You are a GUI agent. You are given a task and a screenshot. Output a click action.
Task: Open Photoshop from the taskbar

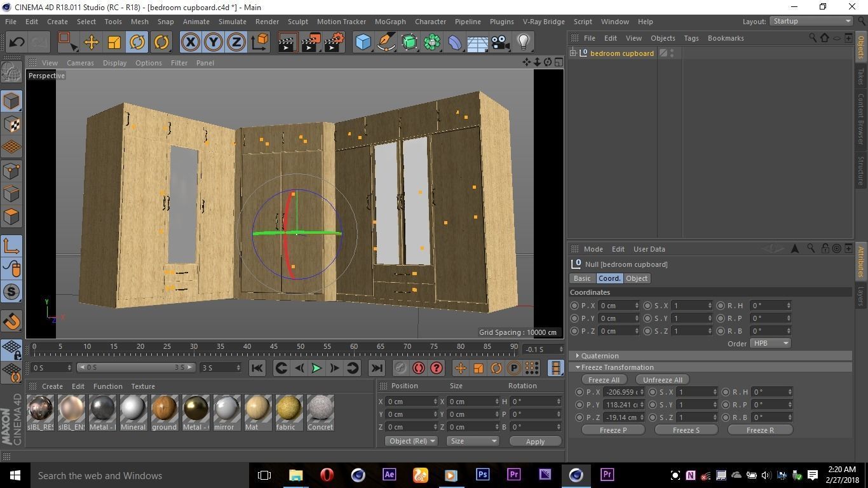click(482, 475)
